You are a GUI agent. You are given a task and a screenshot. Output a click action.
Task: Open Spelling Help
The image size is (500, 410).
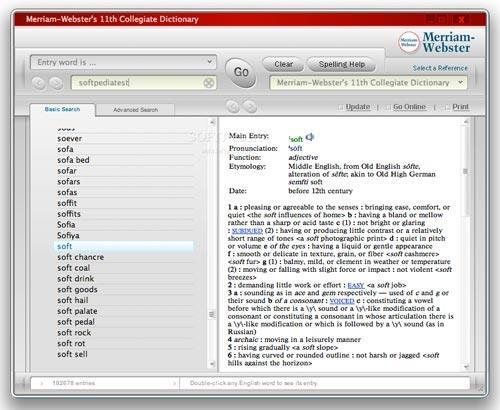point(341,64)
